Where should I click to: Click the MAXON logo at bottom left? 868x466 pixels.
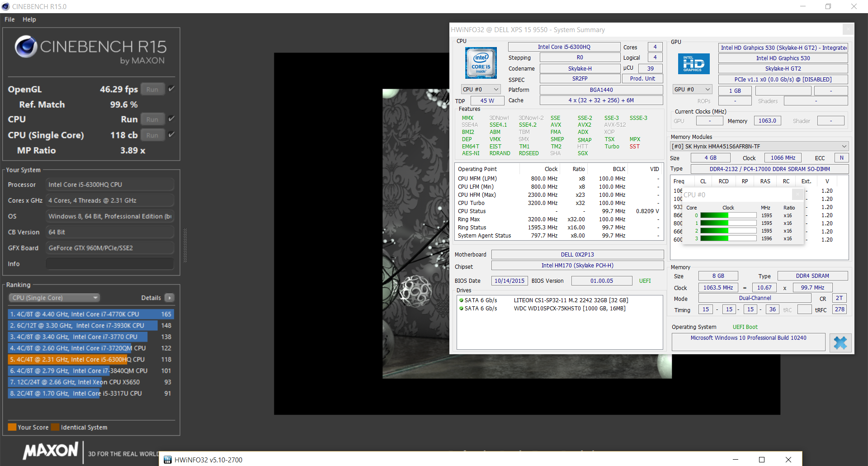pos(51,451)
